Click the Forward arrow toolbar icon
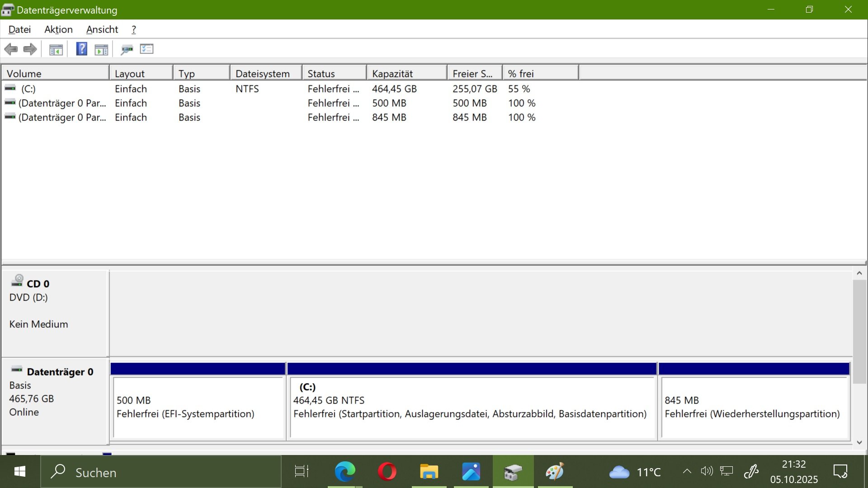This screenshot has height=488, width=868. [x=30, y=49]
